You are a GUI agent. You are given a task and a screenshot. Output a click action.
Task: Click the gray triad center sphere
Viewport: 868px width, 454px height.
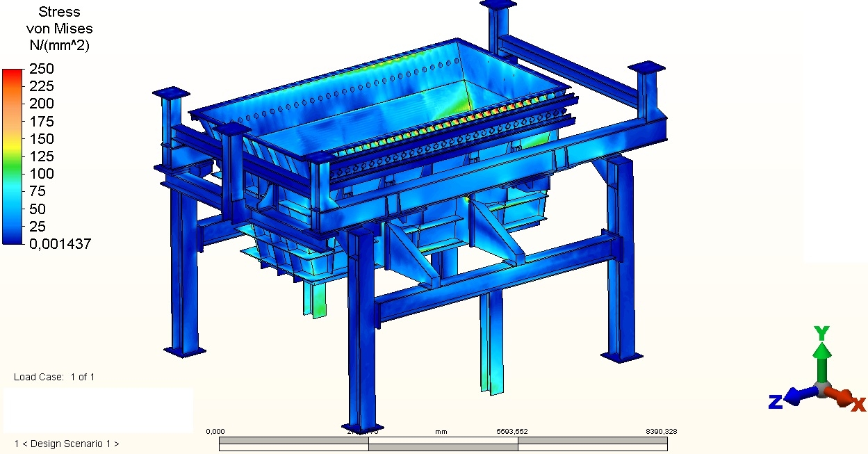822,389
